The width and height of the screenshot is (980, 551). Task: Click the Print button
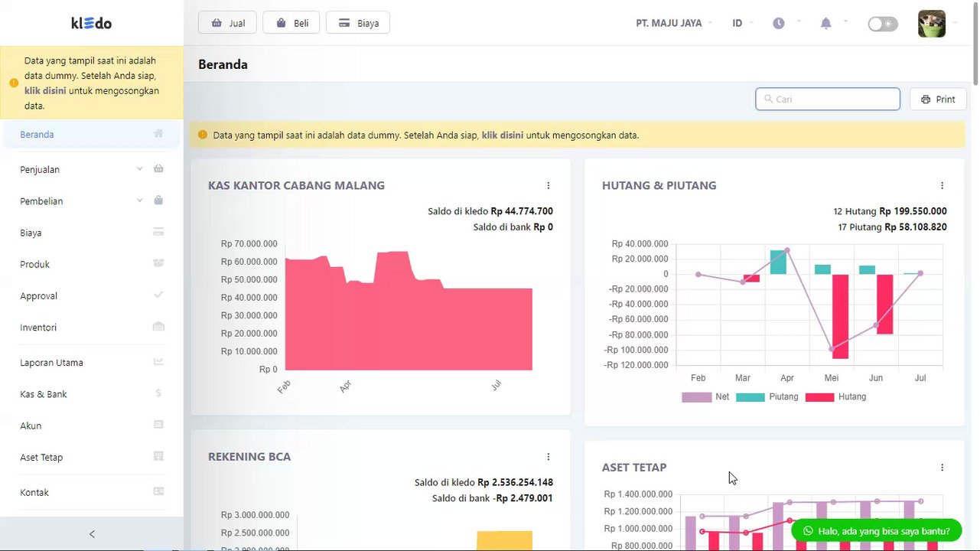coord(938,99)
